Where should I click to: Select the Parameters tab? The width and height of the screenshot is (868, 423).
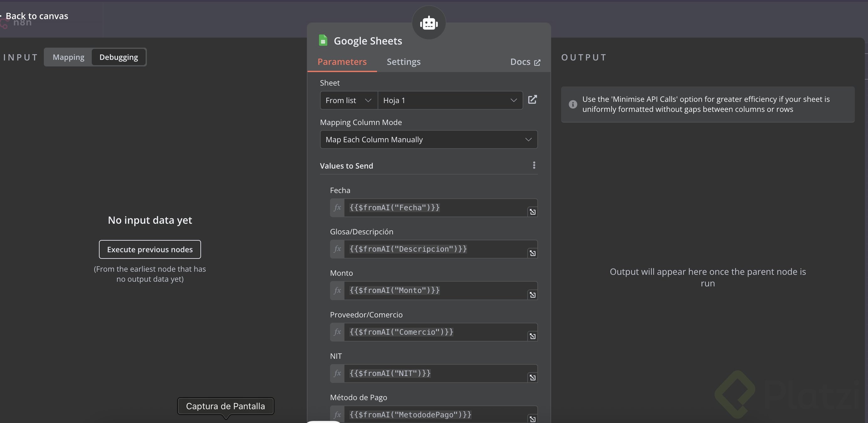(x=342, y=62)
